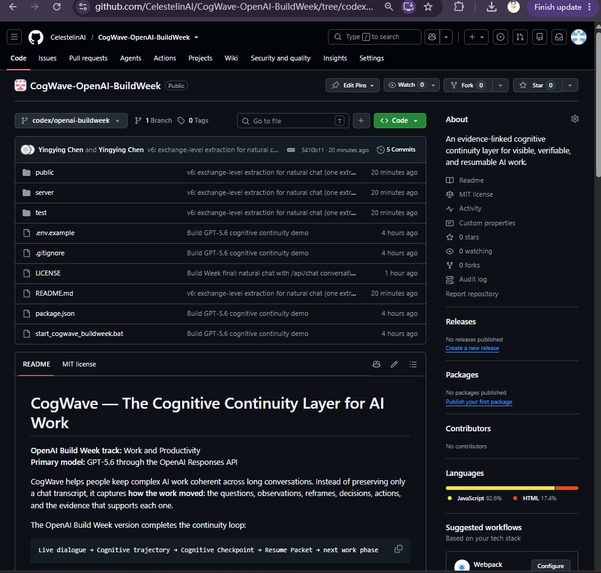Open Audit log link in About
The height and width of the screenshot is (573, 601).
tap(473, 279)
